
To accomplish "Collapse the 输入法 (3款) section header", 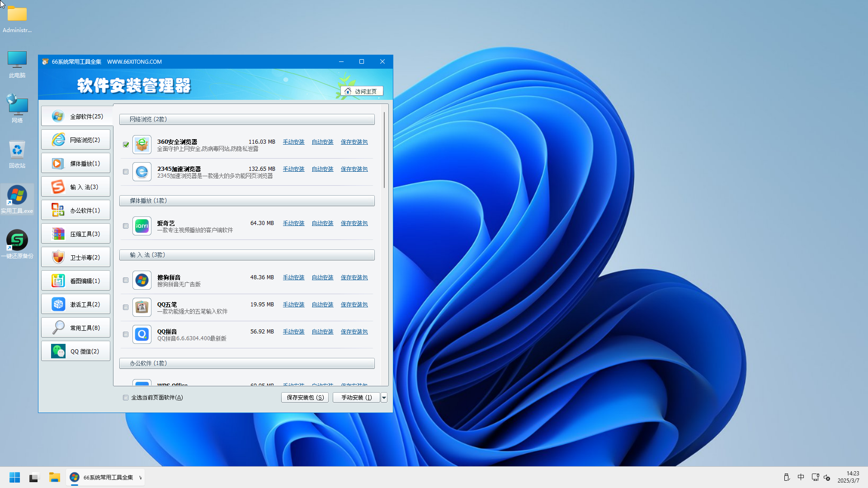I will tap(247, 255).
